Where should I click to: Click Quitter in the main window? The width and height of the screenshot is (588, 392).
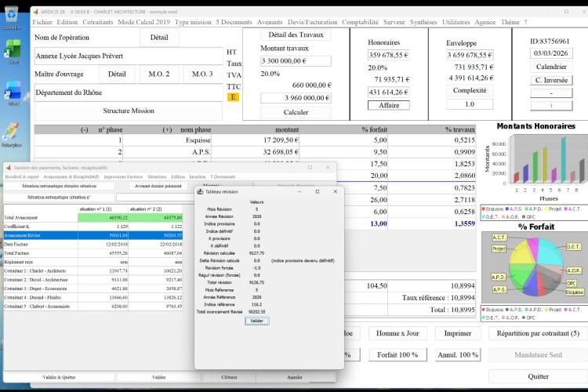[538, 376]
